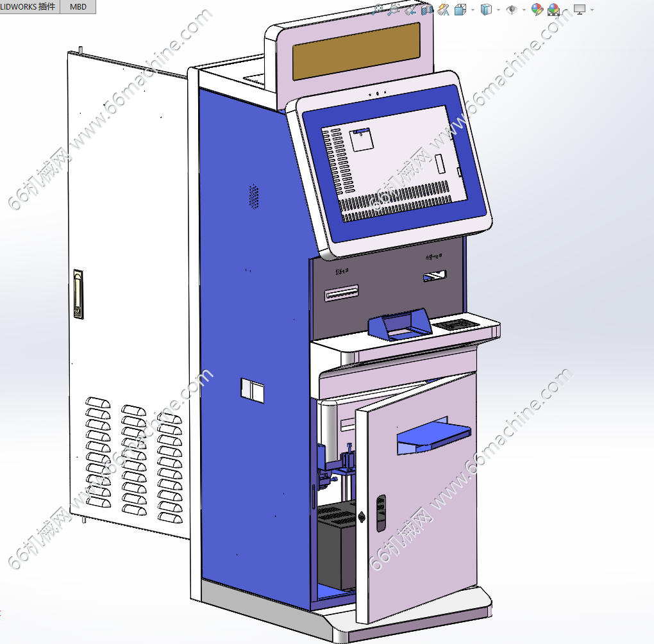Go back to the Previous View
Screen dimensions: 654x644
410,9
